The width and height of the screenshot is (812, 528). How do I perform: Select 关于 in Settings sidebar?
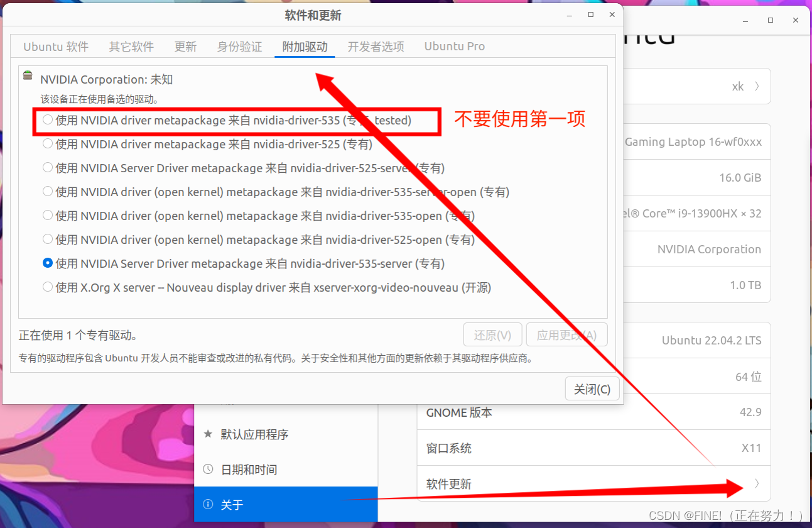(x=286, y=504)
